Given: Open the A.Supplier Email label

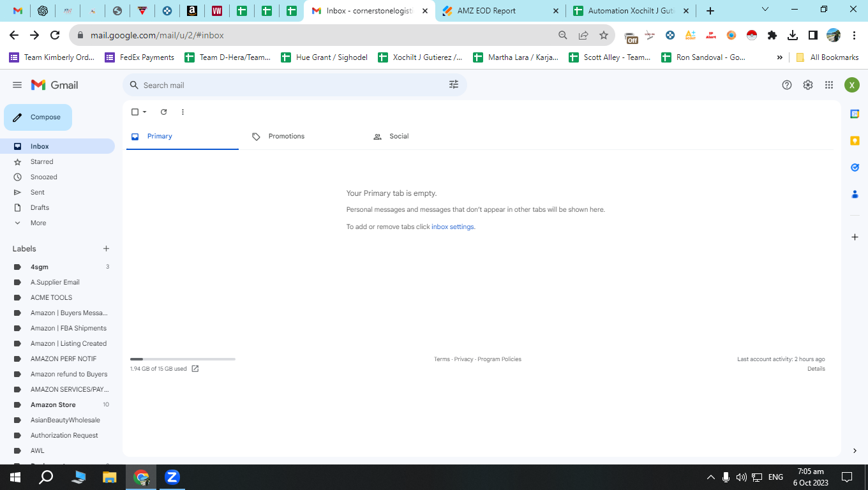Looking at the screenshot, I should tap(57, 282).
